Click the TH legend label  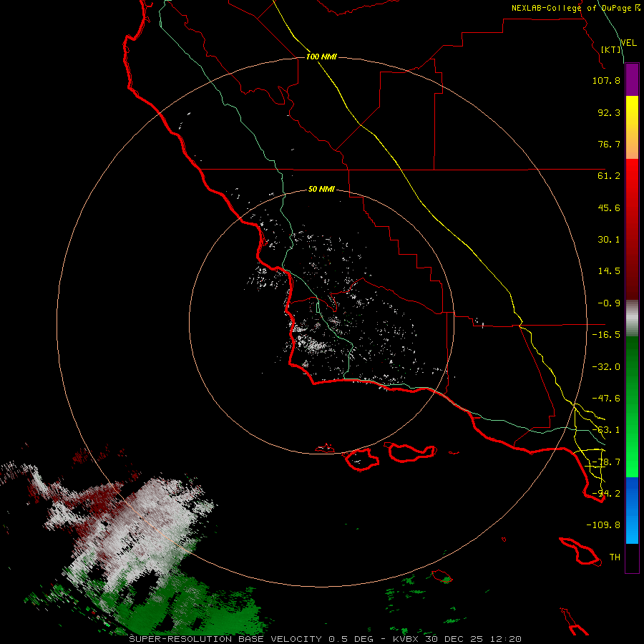pyautogui.click(x=615, y=557)
